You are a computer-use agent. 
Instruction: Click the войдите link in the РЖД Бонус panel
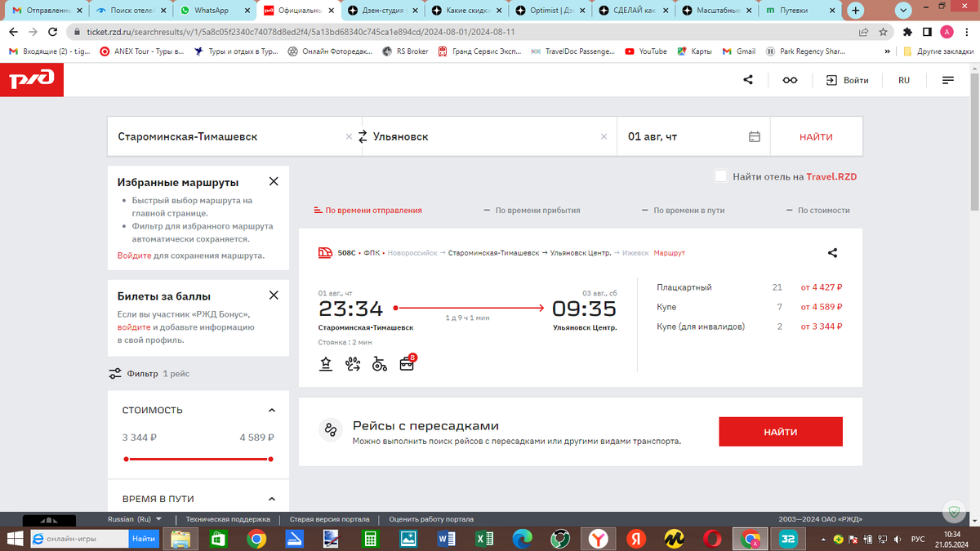tap(134, 327)
